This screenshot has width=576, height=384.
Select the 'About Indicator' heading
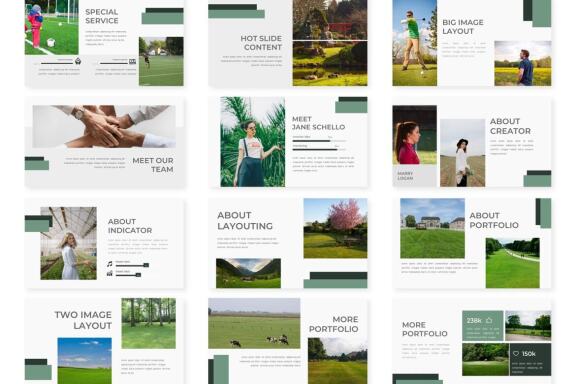pos(130,226)
